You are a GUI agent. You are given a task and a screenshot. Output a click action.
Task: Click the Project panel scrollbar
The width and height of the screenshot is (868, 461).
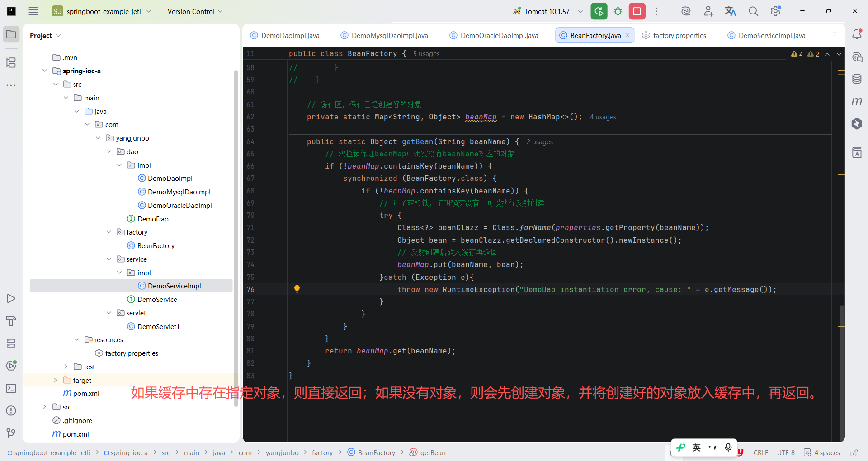coord(236,237)
